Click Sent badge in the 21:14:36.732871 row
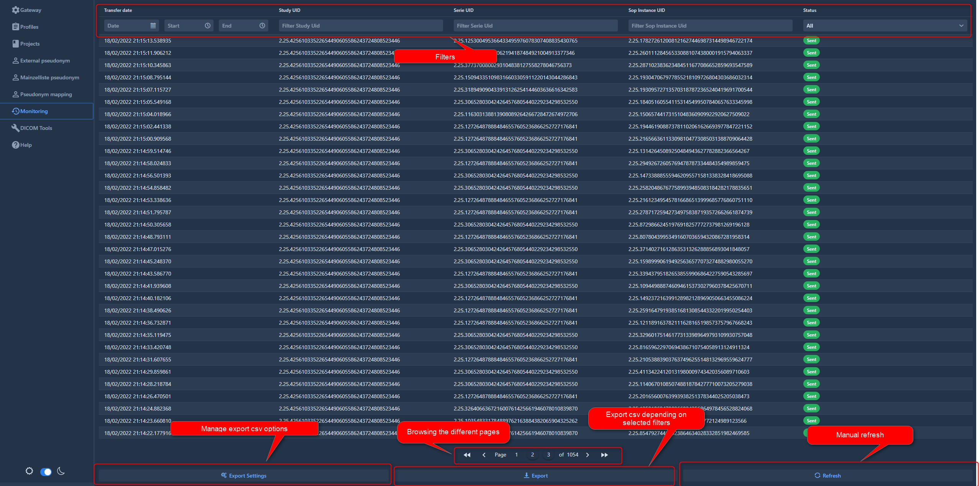The width and height of the screenshot is (980, 486). point(811,323)
